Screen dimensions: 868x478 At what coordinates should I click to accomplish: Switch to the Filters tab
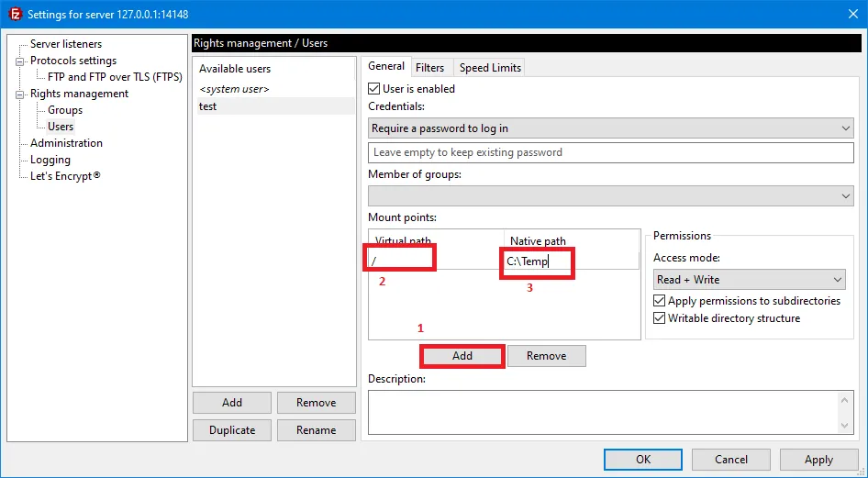tap(429, 68)
